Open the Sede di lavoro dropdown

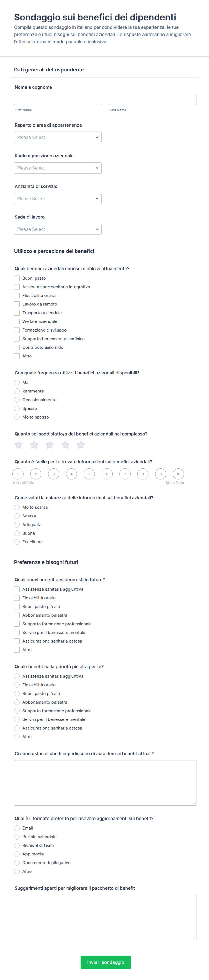pos(58,229)
